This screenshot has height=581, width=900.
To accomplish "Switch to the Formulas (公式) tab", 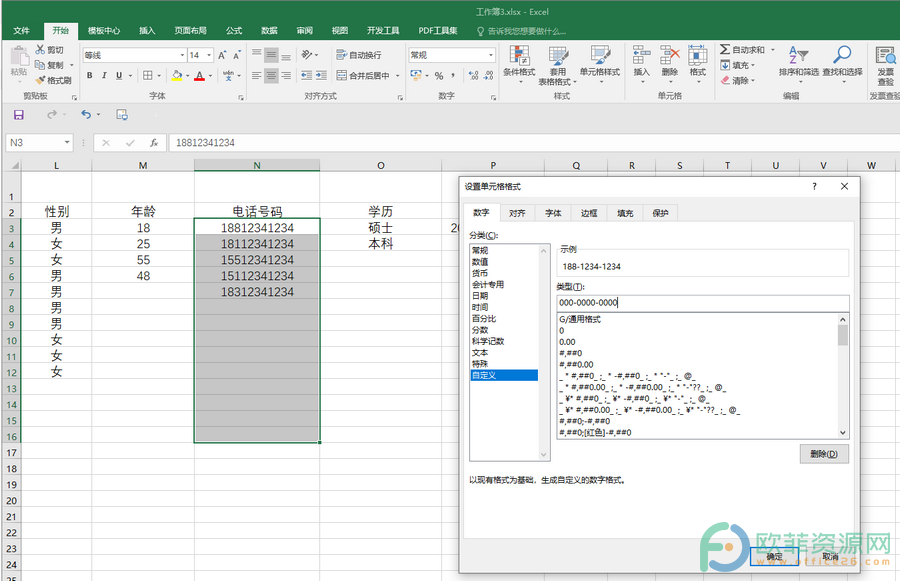I will pyautogui.click(x=234, y=30).
